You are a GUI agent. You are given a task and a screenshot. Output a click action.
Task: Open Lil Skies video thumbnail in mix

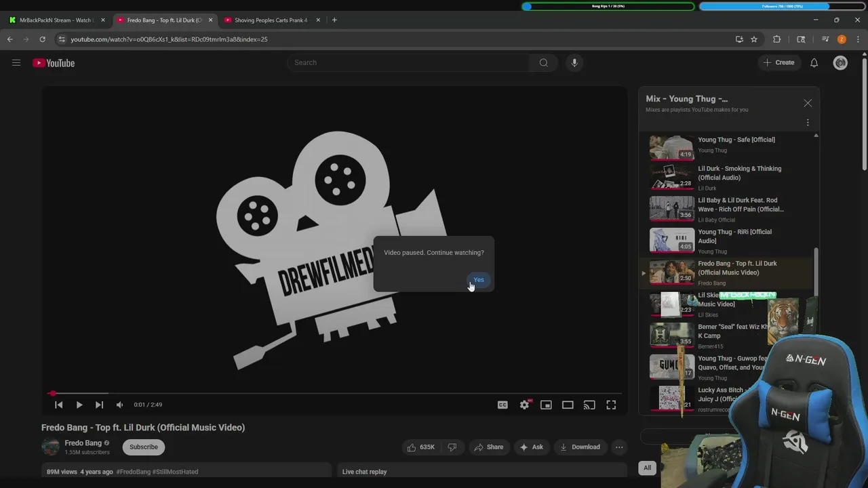671,304
